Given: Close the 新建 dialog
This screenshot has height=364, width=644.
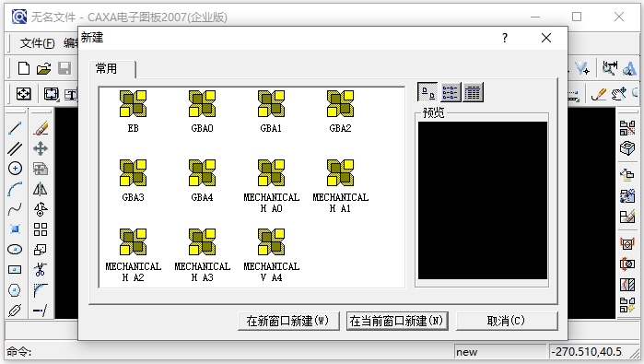Looking at the screenshot, I should [x=546, y=38].
